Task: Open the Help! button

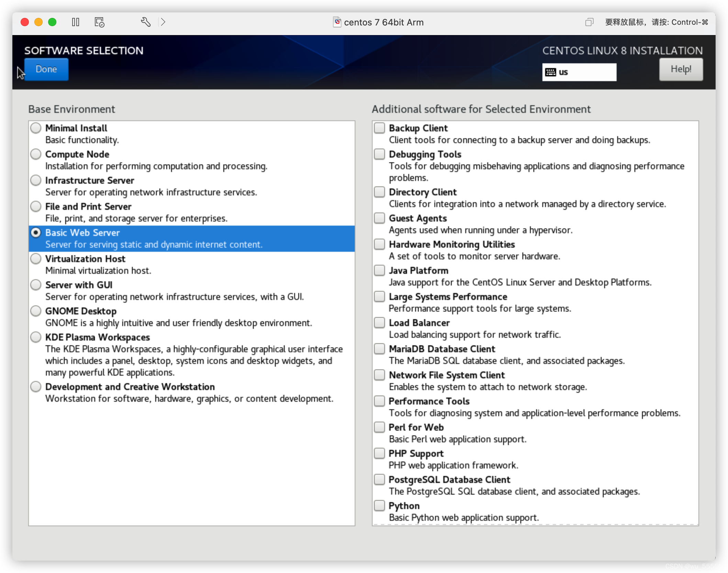Action: coord(681,69)
